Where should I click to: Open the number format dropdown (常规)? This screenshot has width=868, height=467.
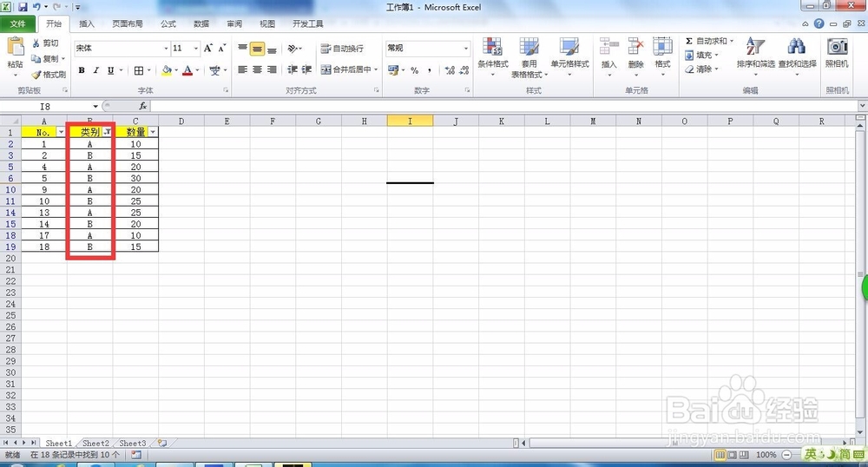(465, 48)
